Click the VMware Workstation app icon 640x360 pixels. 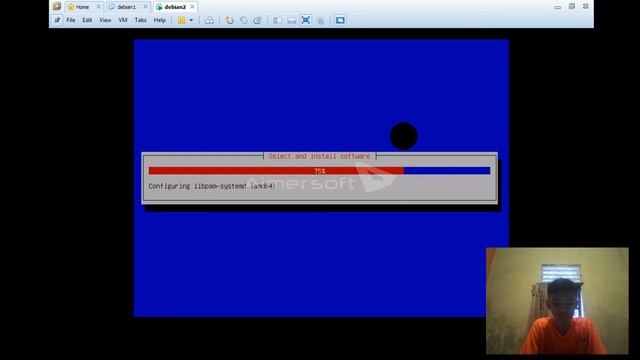tap(57, 6)
